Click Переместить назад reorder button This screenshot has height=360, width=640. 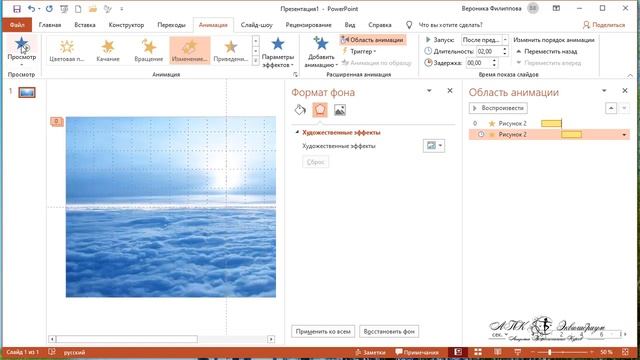click(547, 51)
